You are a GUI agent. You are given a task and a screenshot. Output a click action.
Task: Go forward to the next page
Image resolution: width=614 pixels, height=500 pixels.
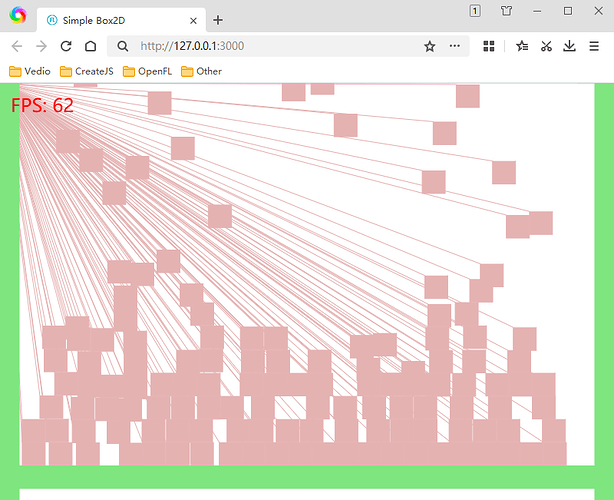41,46
